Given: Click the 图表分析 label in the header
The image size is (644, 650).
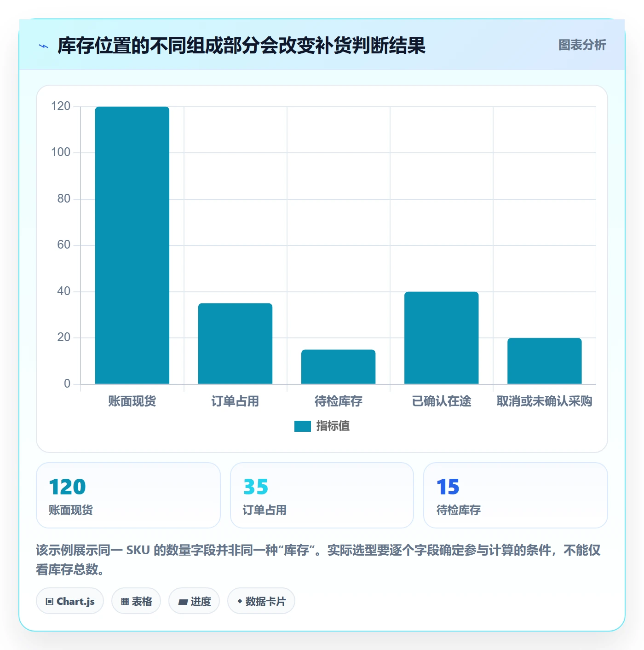Looking at the screenshot, I should coord(582,45).
